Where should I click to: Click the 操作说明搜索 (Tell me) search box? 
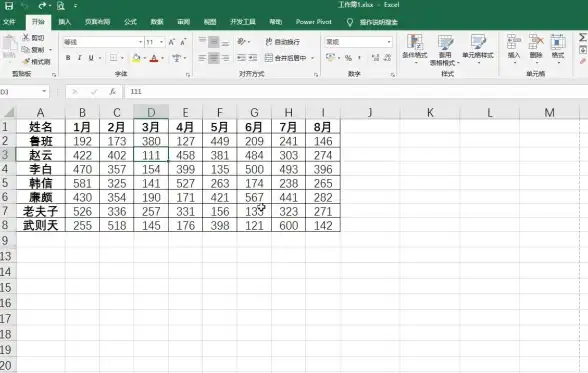pyautogui.click(x=379, y=22)
